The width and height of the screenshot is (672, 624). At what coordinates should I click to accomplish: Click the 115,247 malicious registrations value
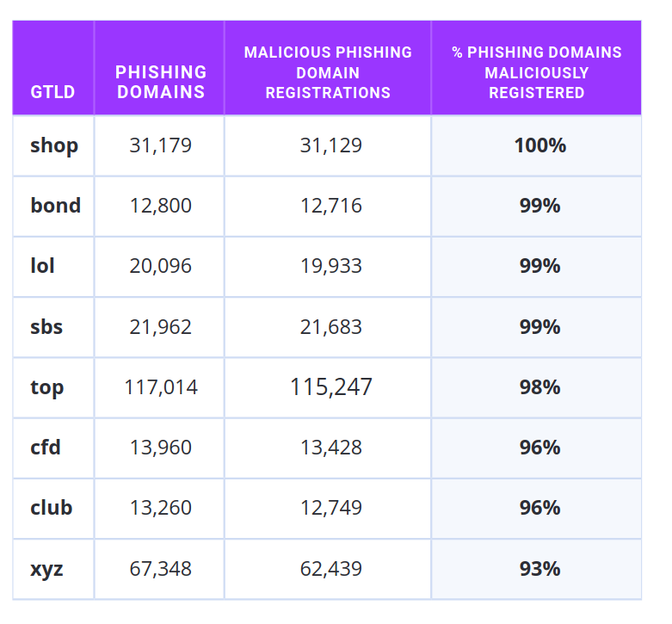(x=330, y=387)
